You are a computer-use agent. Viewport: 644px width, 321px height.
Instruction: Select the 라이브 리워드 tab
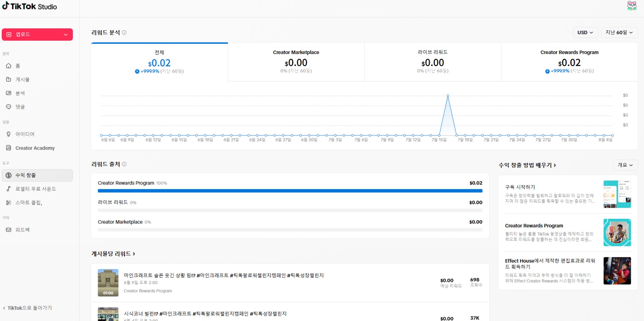[x=433, y=62]
